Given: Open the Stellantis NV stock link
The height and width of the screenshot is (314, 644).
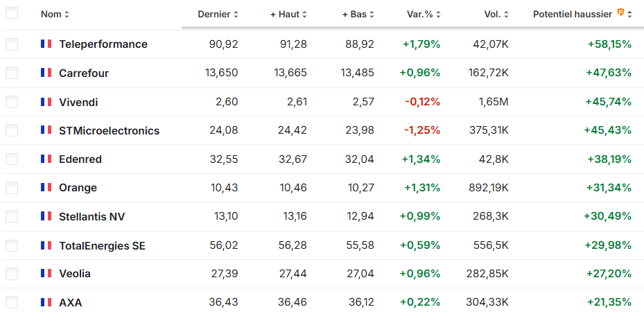Looking at the screenshot, I should pyautogui.click(x=92, y=216).
